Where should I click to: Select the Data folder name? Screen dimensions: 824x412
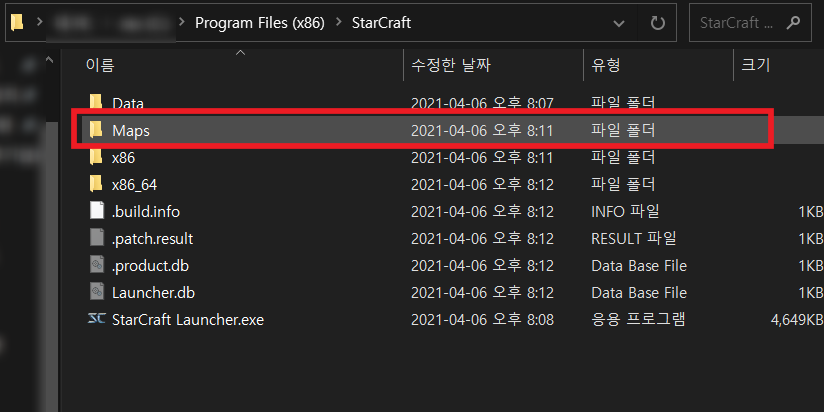[128, 103]
